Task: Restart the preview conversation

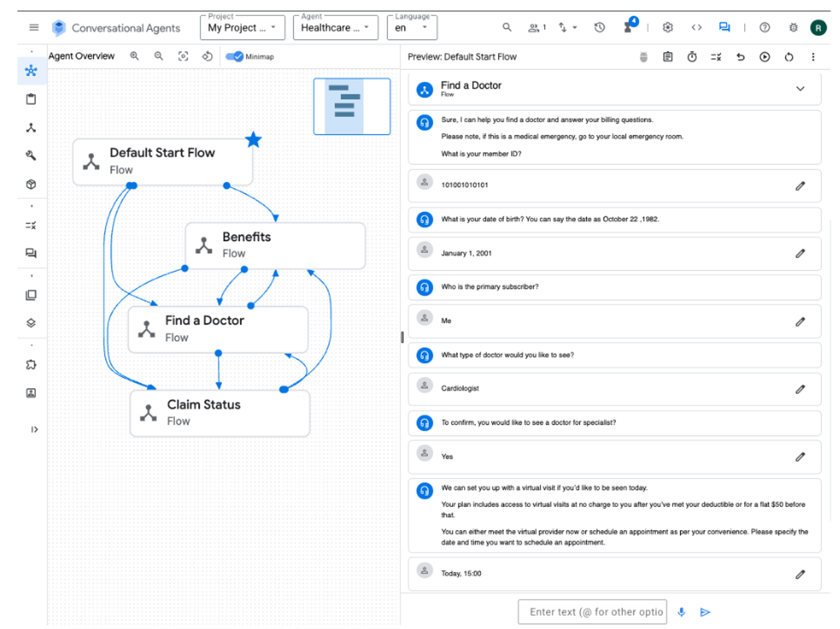Action: [789, 57]
